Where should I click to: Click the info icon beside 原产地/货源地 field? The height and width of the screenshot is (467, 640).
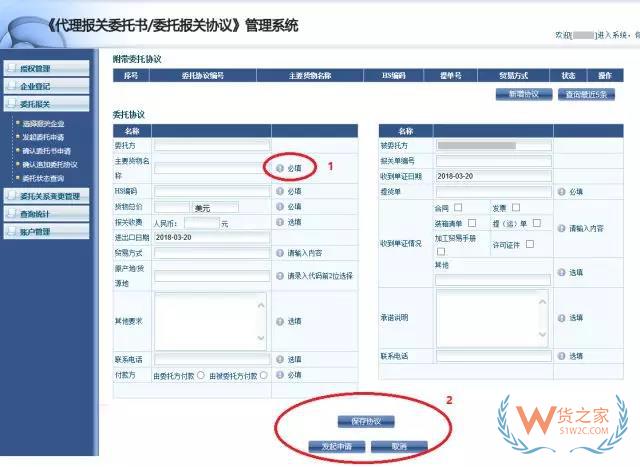click(280, 276)
